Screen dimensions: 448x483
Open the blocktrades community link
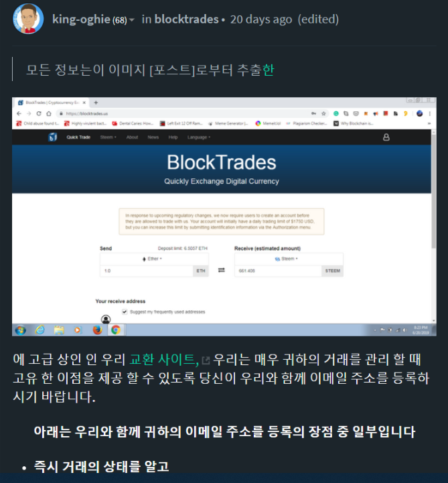(187, 19)
